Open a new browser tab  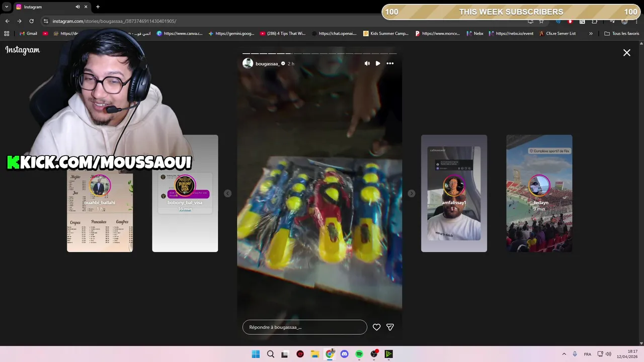(x=98, y=7)
